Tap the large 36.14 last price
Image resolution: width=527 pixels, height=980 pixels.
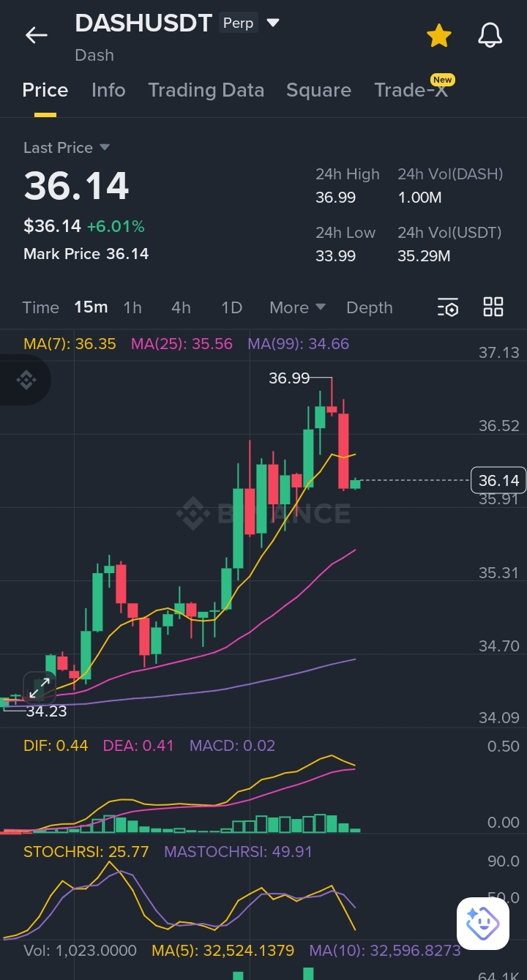coord(77,186)
